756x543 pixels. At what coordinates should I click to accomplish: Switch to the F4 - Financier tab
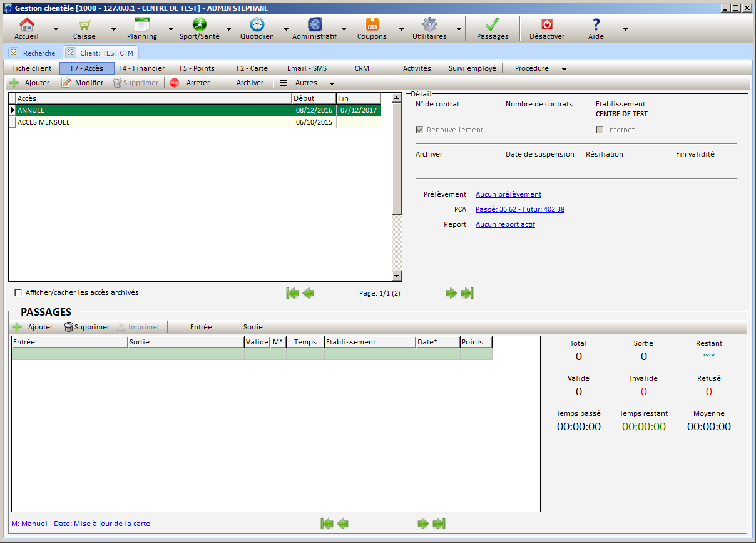point(142,68)
